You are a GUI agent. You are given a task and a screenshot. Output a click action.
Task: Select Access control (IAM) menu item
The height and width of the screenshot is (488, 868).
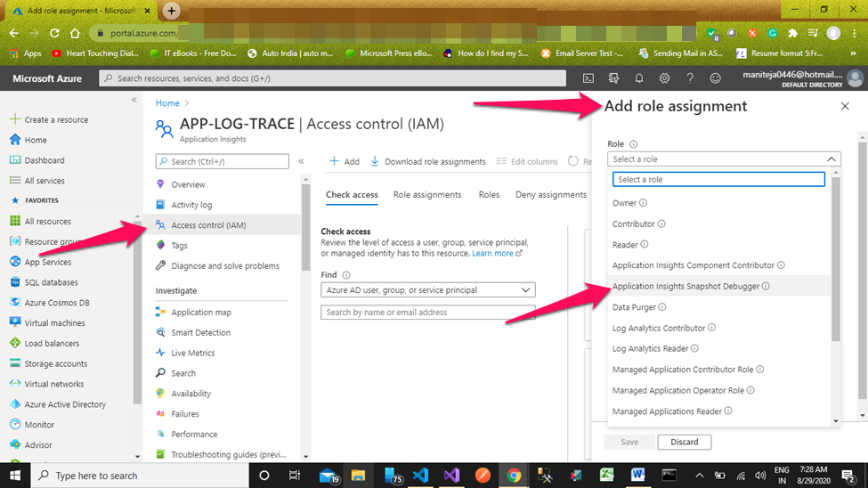[223, 225]
